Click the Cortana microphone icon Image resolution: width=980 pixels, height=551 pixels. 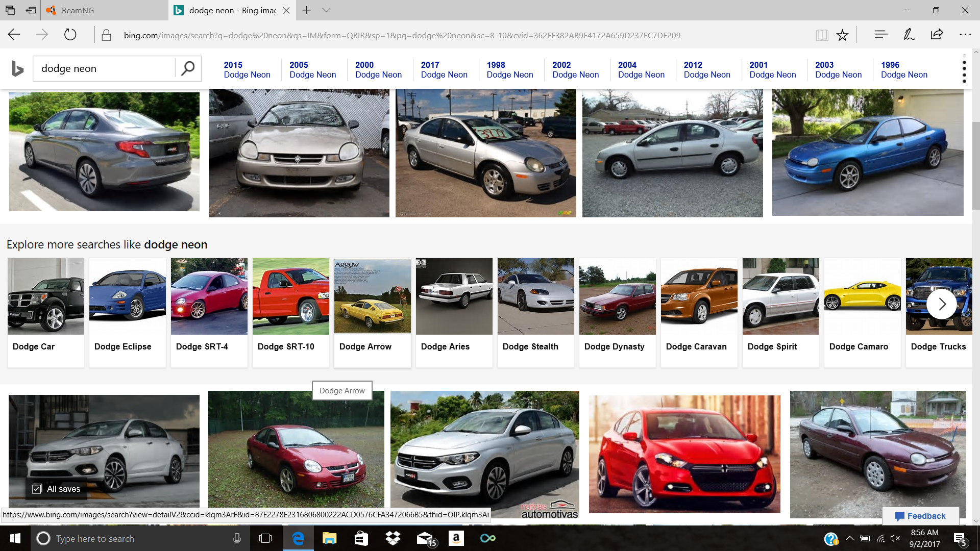(237, 538)
